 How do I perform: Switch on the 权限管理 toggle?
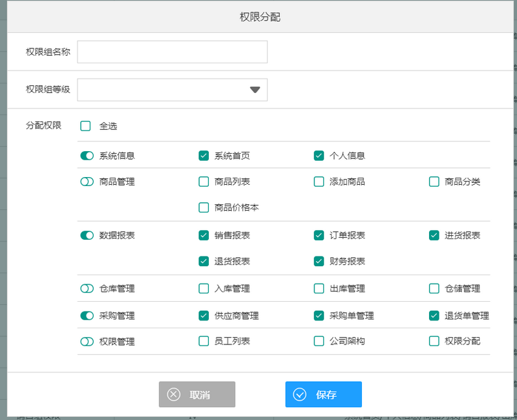pyautogui.click(x=87, y=341)
